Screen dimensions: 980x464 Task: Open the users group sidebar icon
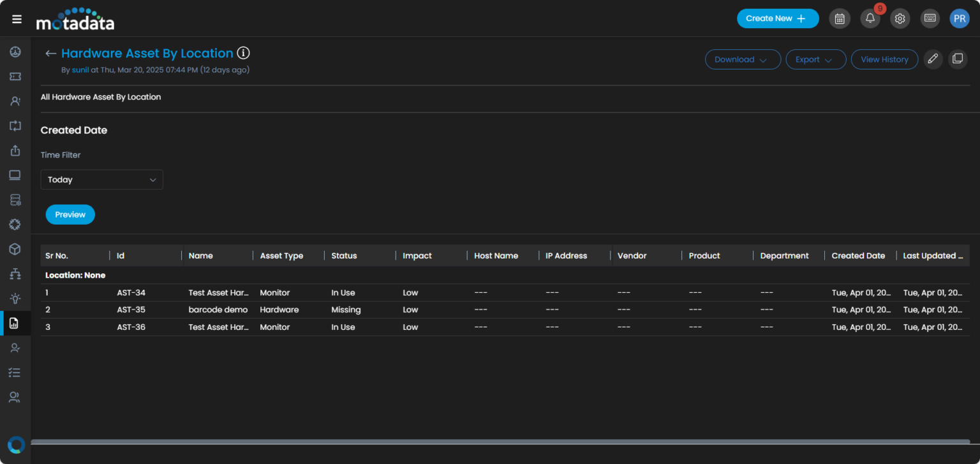15,397
